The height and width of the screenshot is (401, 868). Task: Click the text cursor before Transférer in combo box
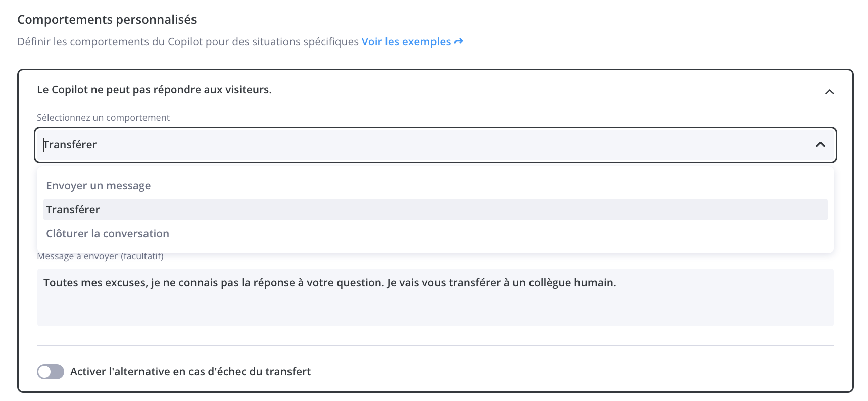(x=43, y=145)
